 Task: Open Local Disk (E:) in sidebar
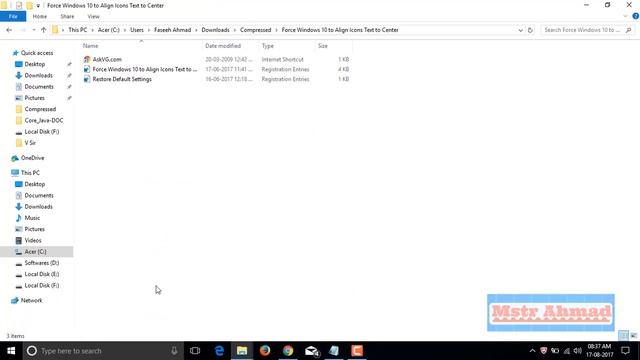(42, 274)
